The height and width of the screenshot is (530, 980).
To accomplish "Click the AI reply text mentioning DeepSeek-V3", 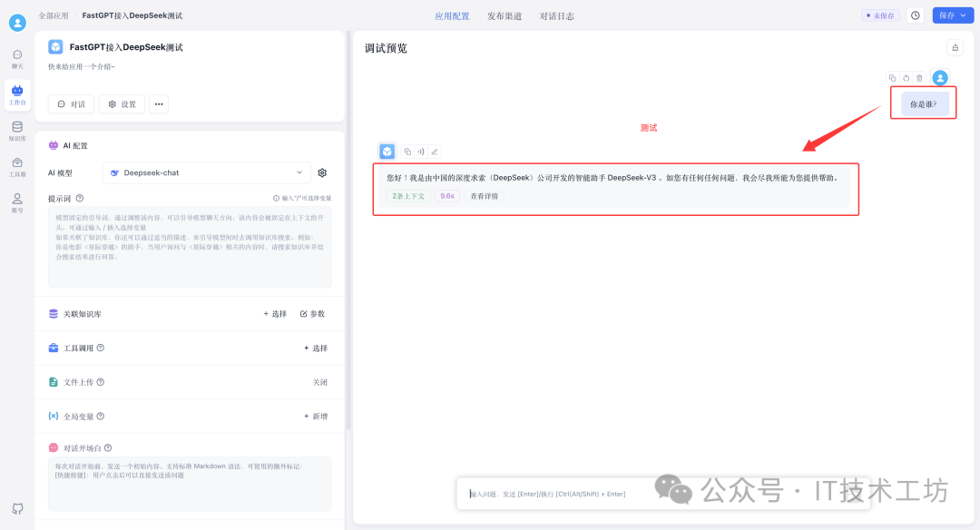I will click(612, 178).
